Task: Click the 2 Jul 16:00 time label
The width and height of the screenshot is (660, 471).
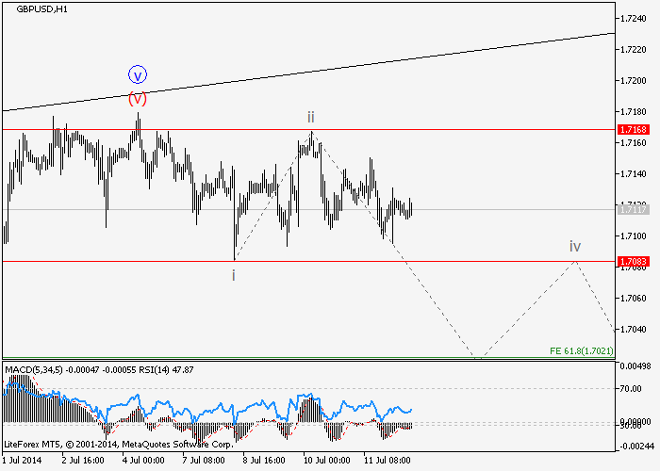Action: tap(83, 460)
